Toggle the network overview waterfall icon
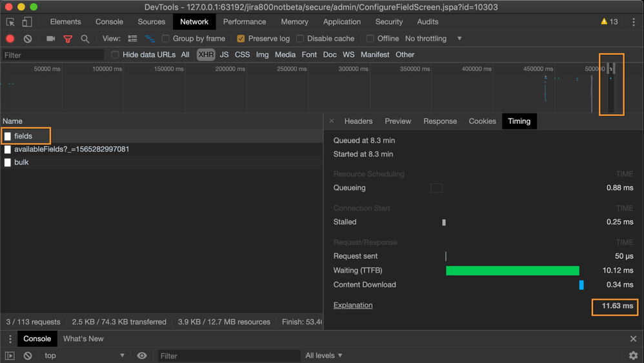Viewport: 644px width, 363px height. coord(150,39)
